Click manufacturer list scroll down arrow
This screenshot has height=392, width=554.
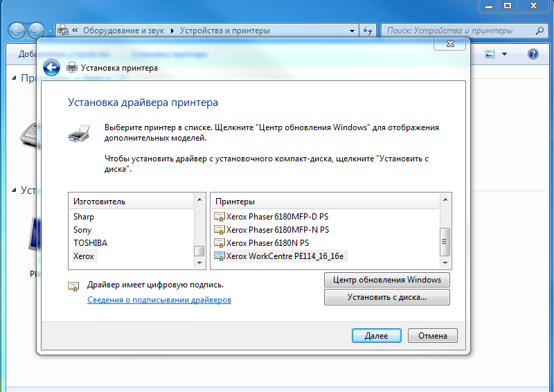pyautogui.click(x=199, y=263)
